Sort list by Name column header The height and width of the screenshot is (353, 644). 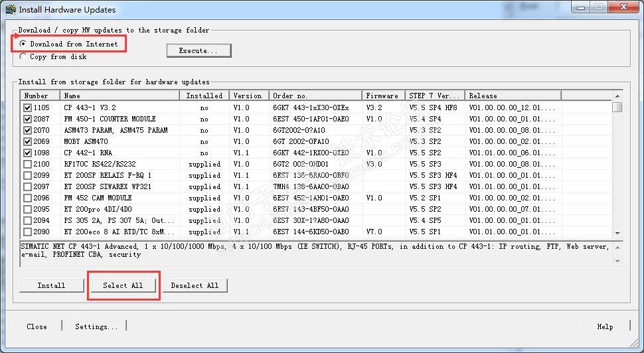120,96
